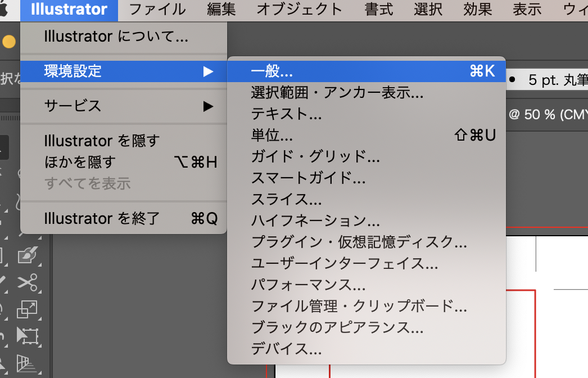Open 一般… preferences
588x378 pixels.
coord(367,71)
